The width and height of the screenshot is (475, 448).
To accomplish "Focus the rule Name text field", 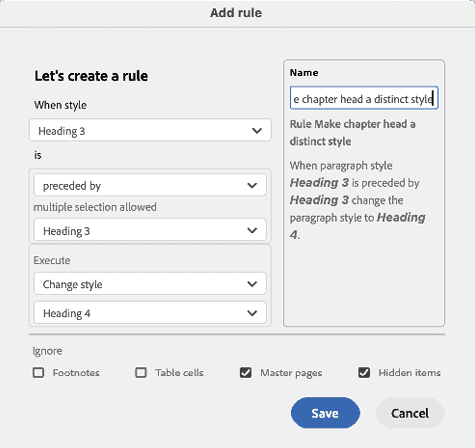I will pos(364,98).
